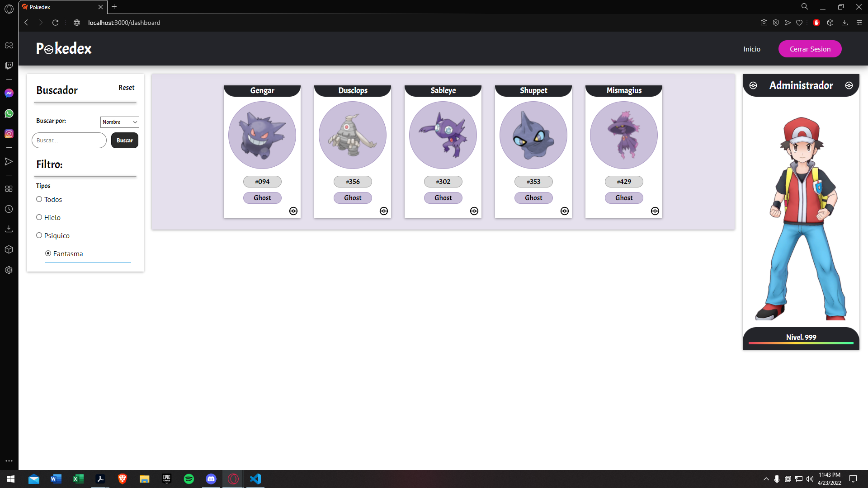
Task: Click the Ghost type badge on Gengar
Action: click(x=262, y=198)
